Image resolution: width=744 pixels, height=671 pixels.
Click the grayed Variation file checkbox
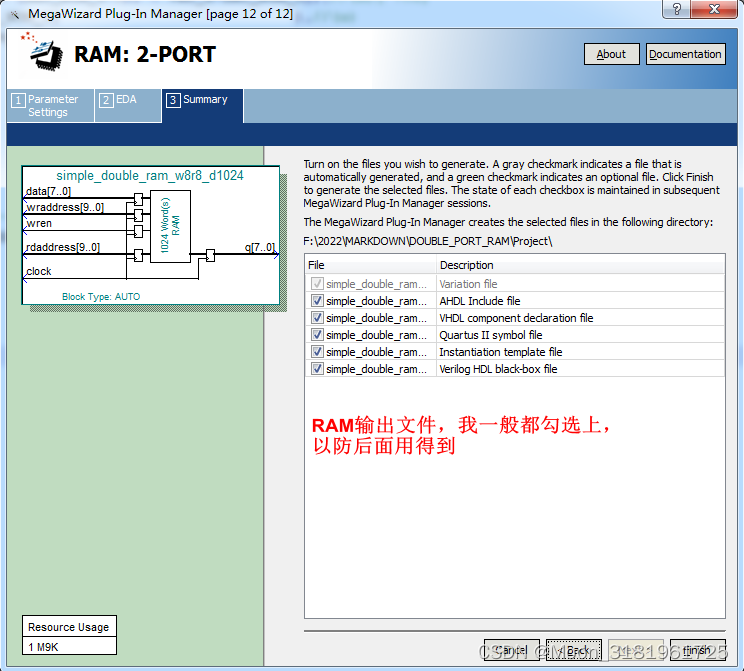point(317,284)
